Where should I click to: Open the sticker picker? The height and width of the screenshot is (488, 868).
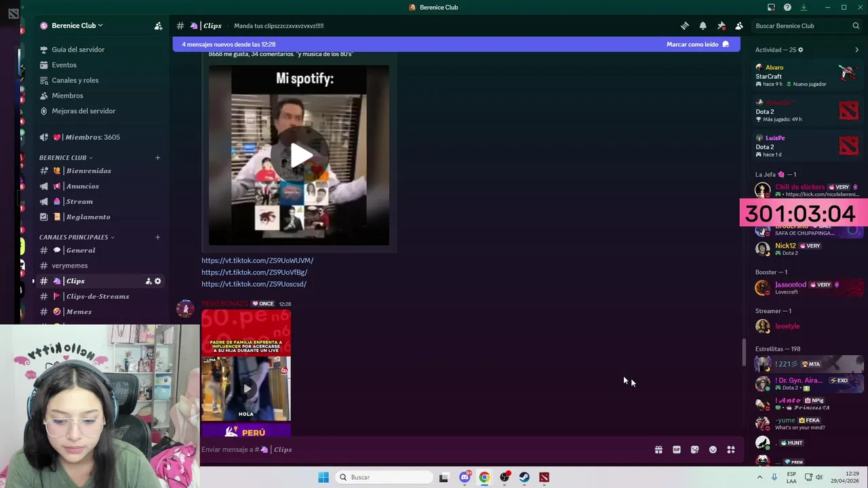pos(694,449)
